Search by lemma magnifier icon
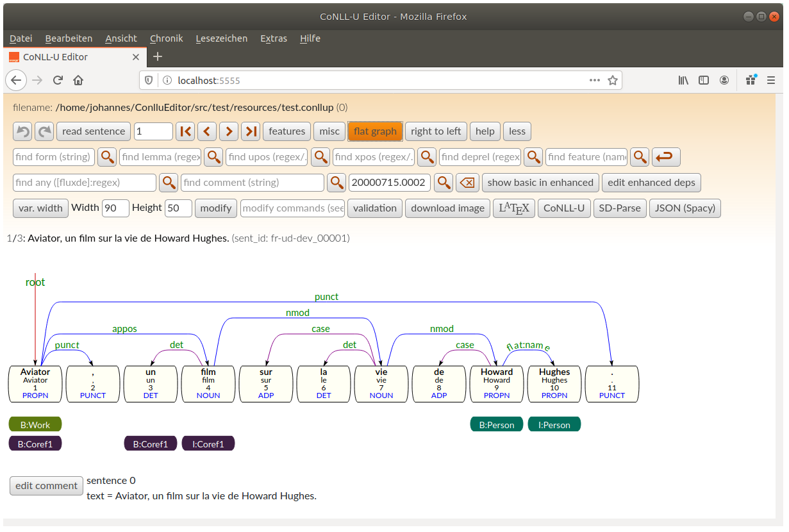This screenshot has width=789, height=532. 213,157
